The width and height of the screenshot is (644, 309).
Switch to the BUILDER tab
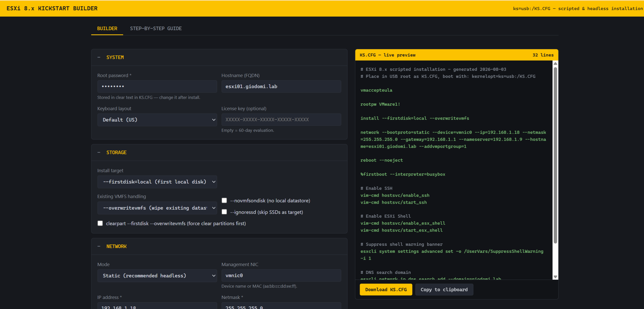tap(107, 28)
